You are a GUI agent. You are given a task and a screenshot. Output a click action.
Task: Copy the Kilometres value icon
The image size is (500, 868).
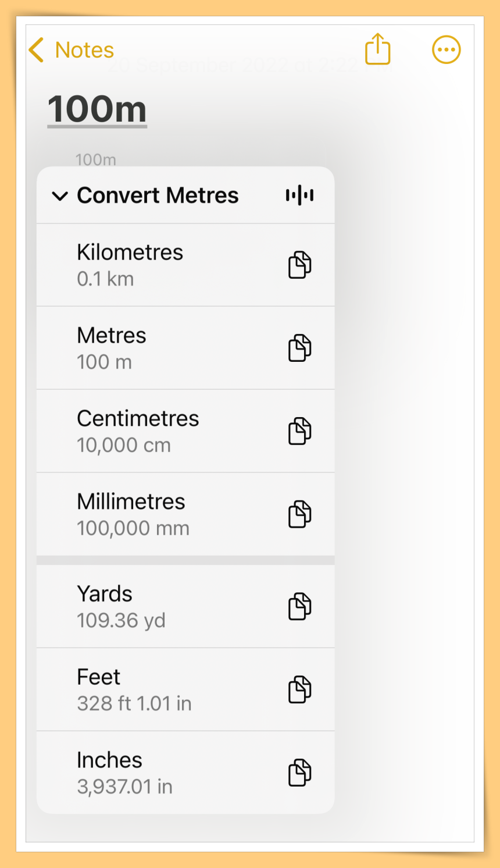tap(300, 265)
